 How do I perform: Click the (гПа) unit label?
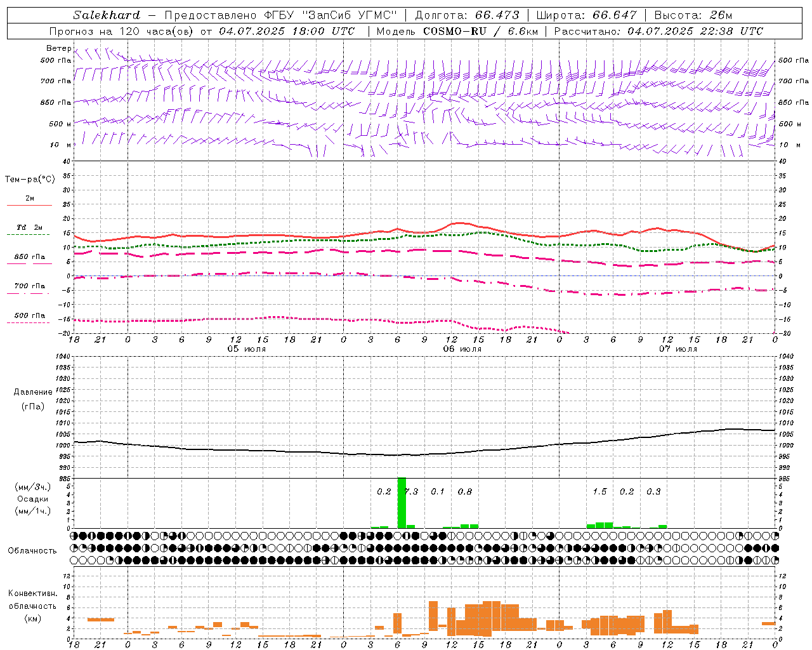[x=33, y=406]
